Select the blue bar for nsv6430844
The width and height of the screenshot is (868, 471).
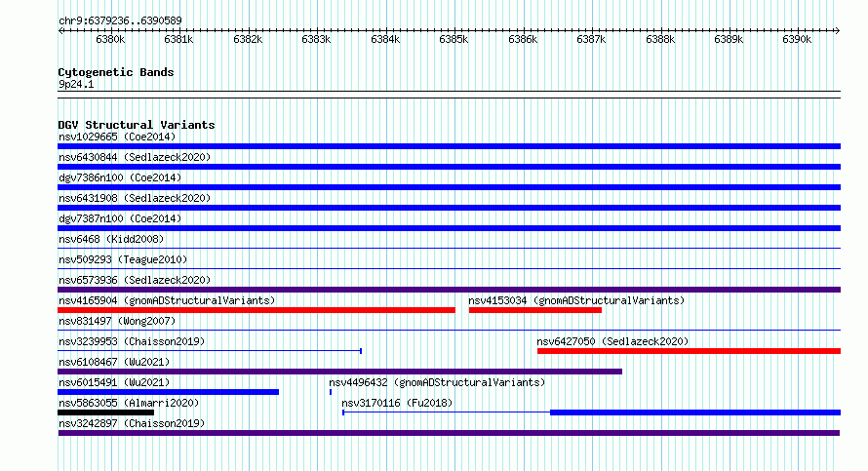click(x=449, y=167)
